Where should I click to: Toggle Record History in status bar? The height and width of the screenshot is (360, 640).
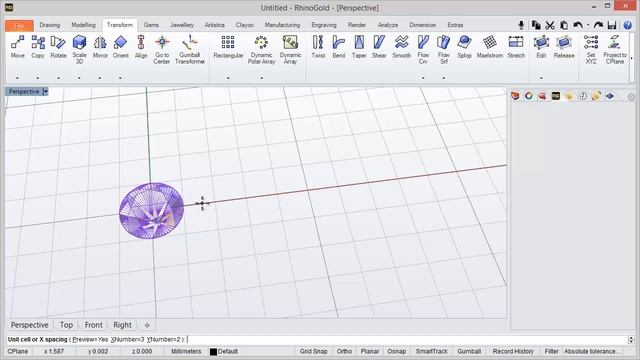coord(513,351)
